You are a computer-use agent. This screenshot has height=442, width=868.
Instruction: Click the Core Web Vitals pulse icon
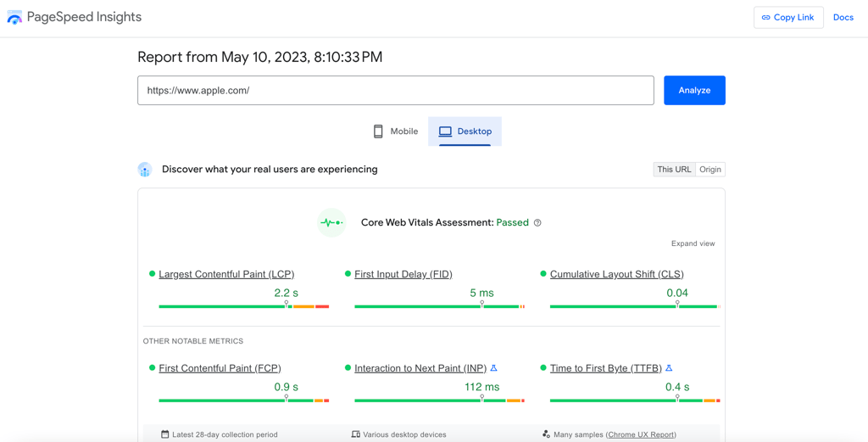331,223
